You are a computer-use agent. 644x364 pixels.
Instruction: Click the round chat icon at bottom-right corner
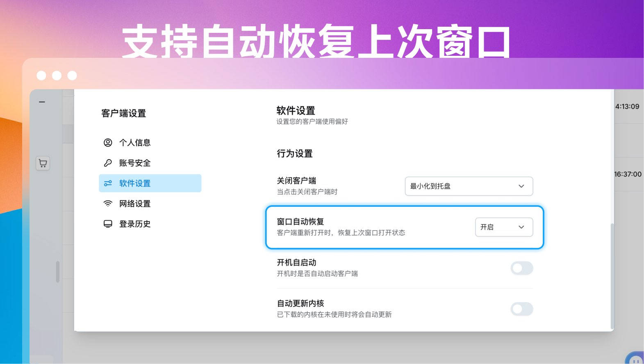click(635, 359)
